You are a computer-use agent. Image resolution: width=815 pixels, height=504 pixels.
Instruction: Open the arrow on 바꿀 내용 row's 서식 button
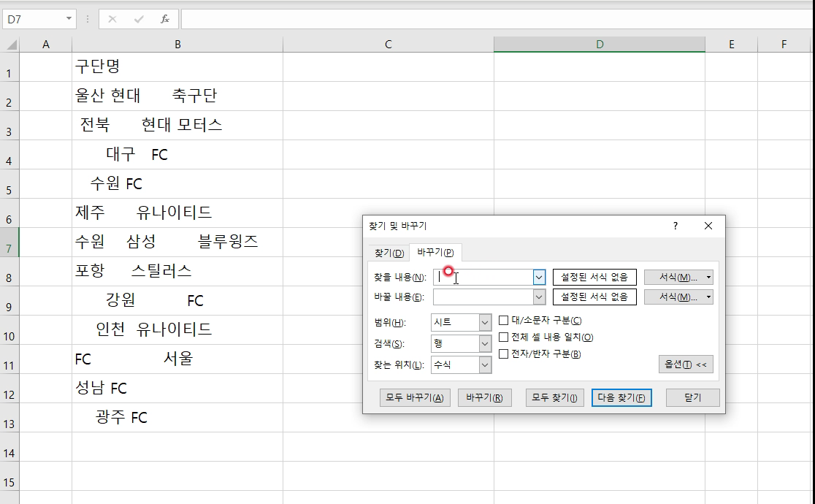[708, 297]
